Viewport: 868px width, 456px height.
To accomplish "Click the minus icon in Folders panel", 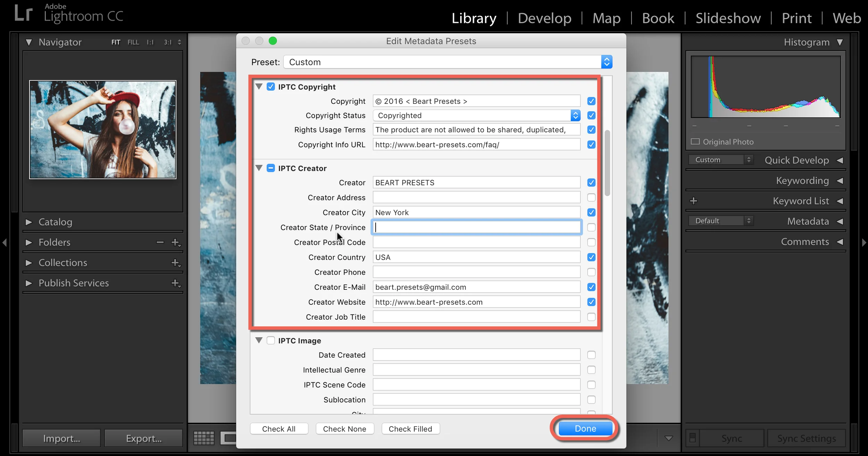I will point(160,242).
